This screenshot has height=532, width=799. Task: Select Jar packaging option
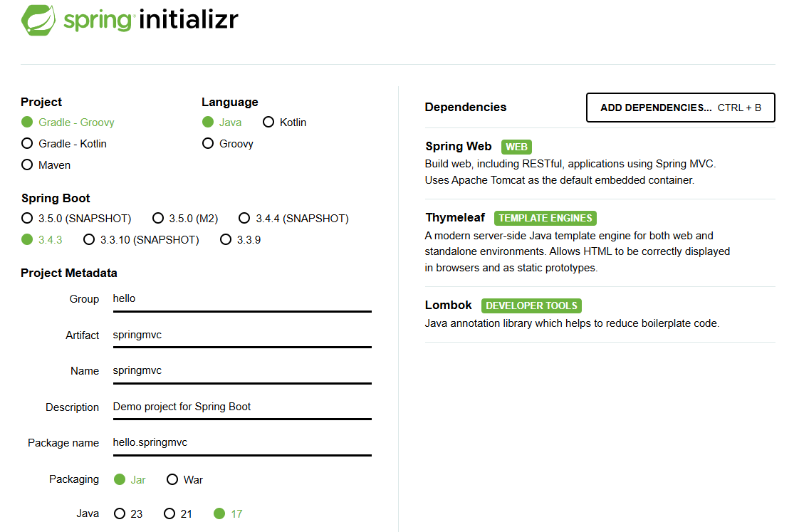(130, 480)
